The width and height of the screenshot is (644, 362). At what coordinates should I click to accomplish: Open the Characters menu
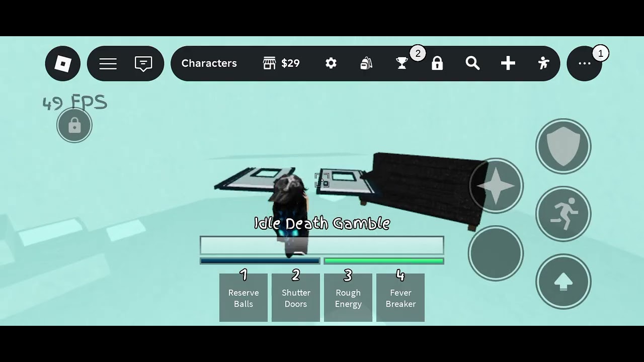click(x=209, y=63)
